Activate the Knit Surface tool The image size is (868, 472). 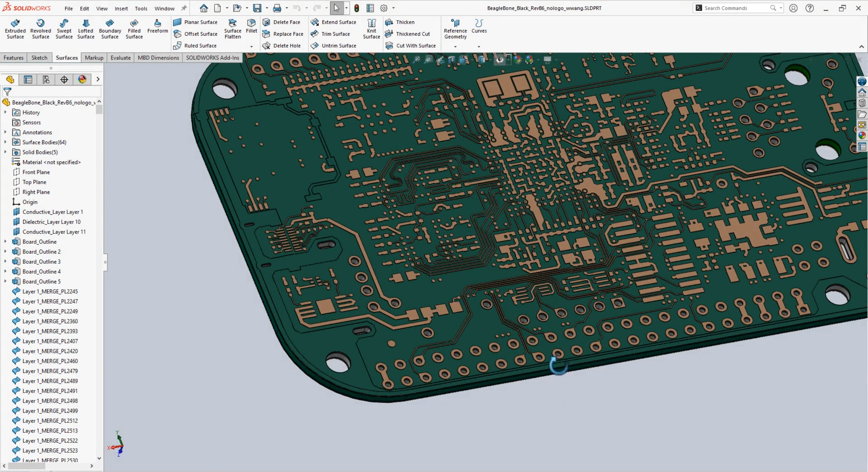tap(371, 28)
